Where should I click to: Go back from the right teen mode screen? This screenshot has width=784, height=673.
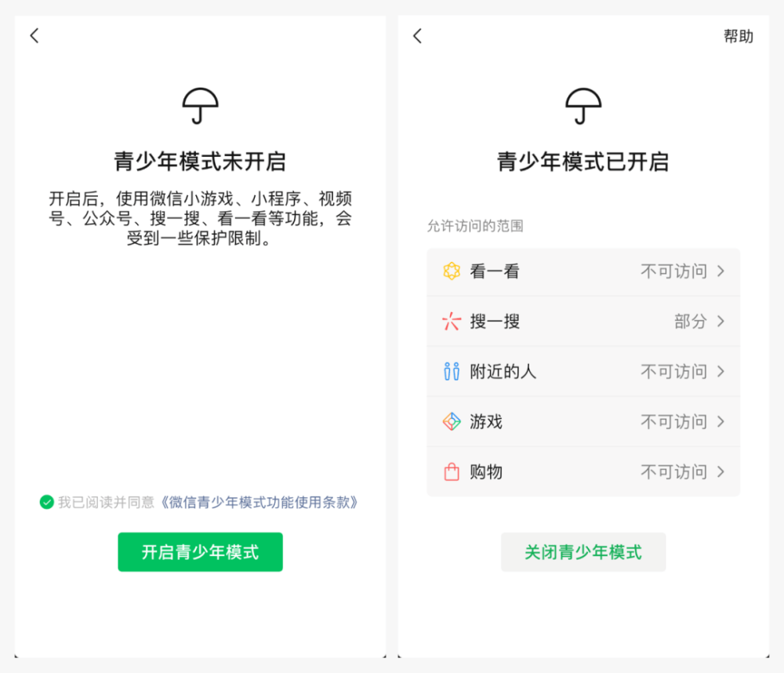click(x=418, y=35)
